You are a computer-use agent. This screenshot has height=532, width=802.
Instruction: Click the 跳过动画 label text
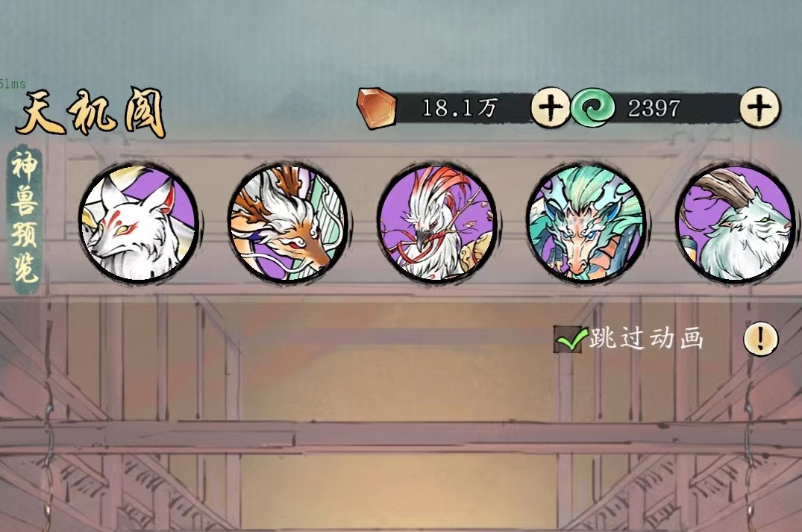tap(647, 339)
